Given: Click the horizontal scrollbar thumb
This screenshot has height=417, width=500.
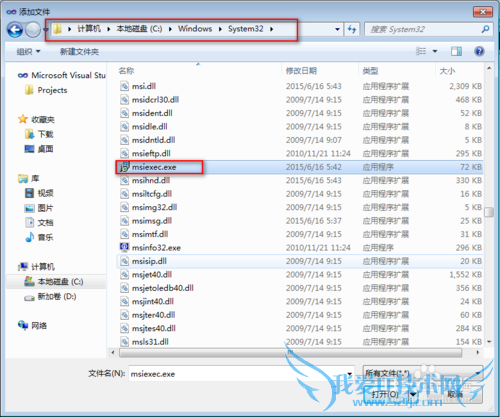Looking at the screenshot, I should coord(290,352).
